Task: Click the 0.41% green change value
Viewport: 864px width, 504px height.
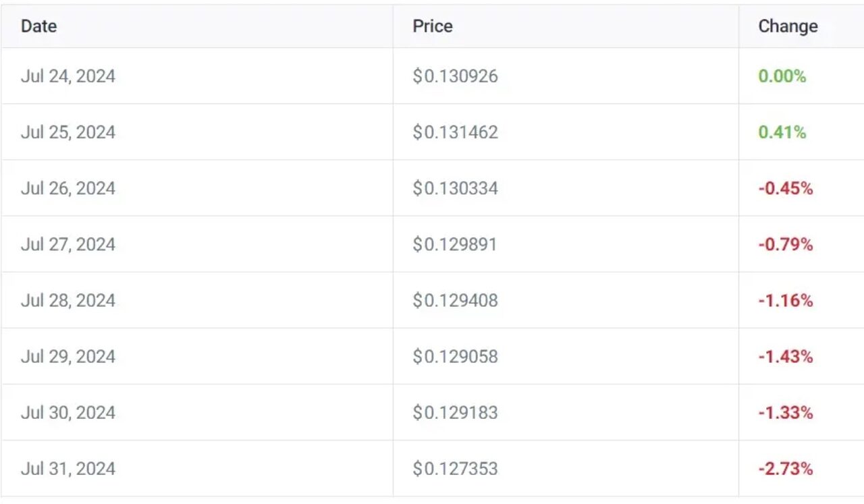Action: pos(782,132)
